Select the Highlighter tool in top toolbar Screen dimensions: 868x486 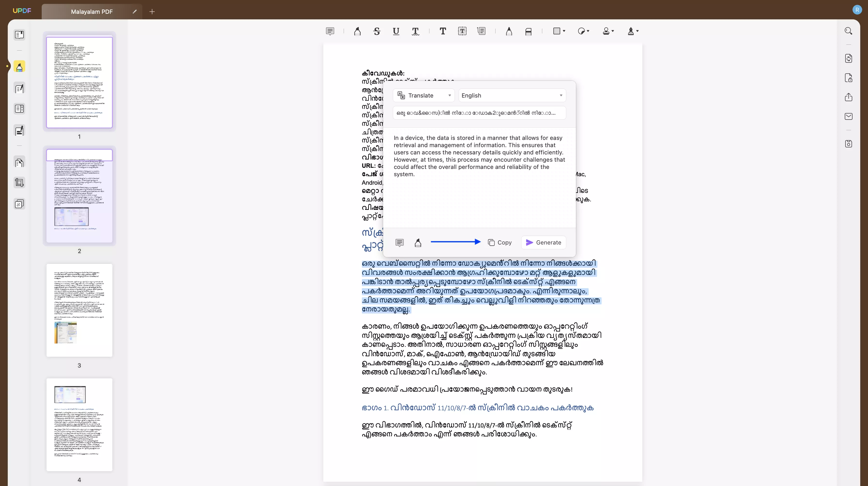pyautogui.click(x=357, y=31)
